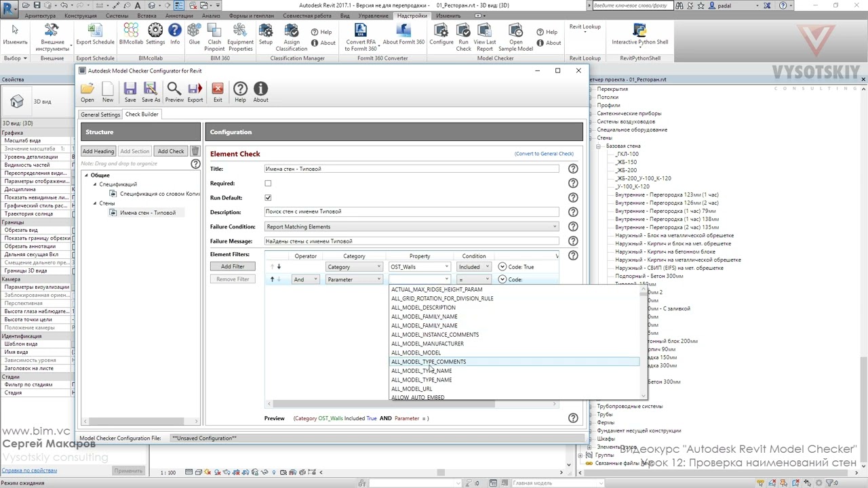Click the Add Filter button
868x488 pixels.
coord(233,266)
